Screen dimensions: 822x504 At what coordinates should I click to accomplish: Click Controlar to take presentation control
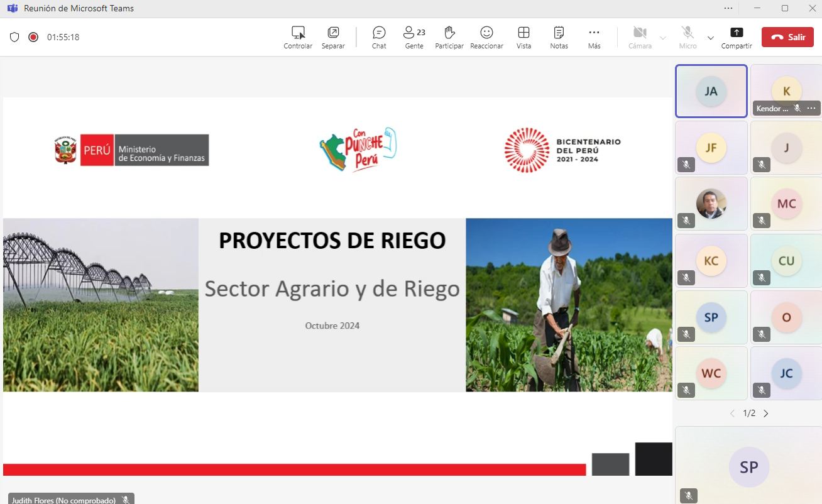pyautogui.click(x=298, y=37)
